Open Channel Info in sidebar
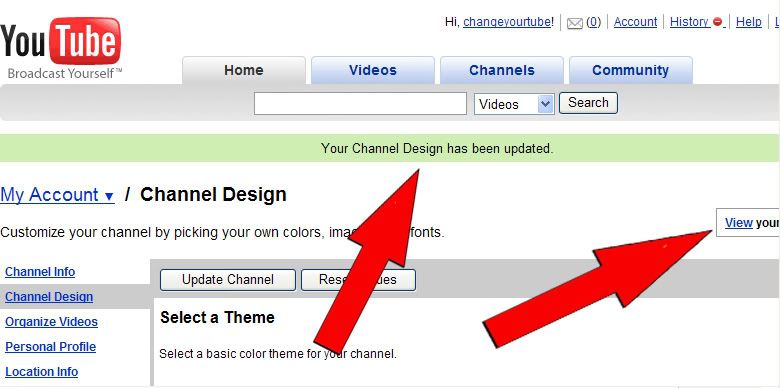Viewport: 780px width, 388px height. 40,272
